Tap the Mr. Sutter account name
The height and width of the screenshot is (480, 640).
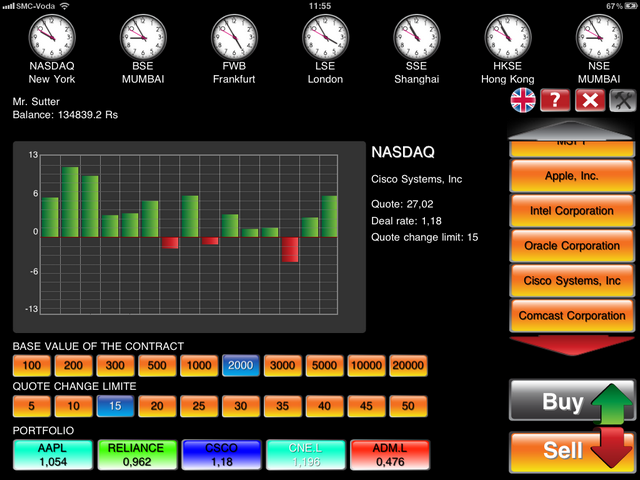[36, 102]
